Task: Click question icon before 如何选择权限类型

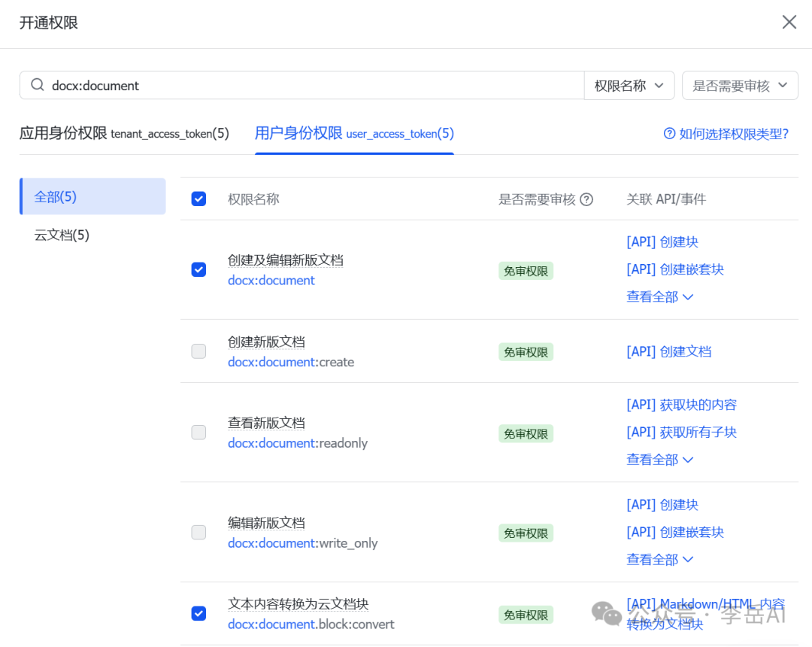Action: coord(669,134)
